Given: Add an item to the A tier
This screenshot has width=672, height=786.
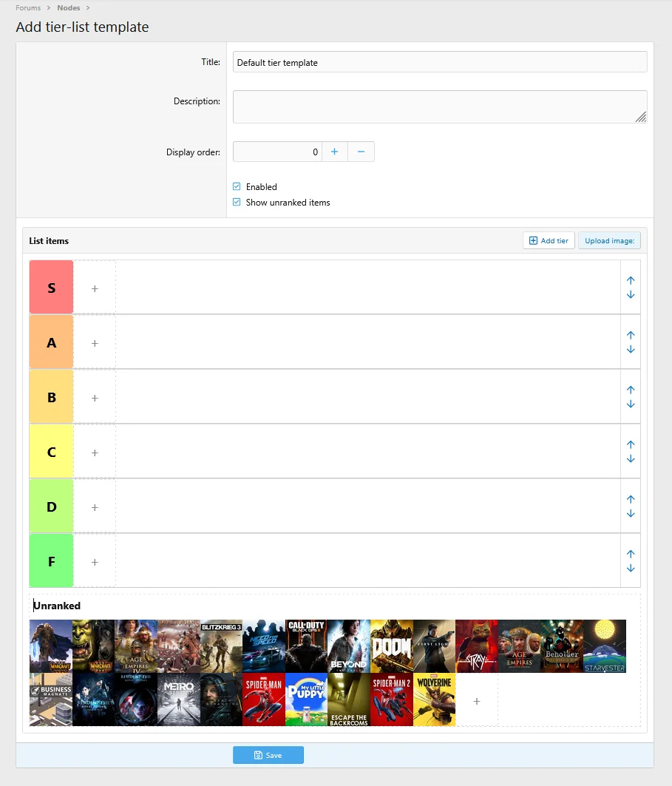Looking at the screenshot, I should 95,343.
